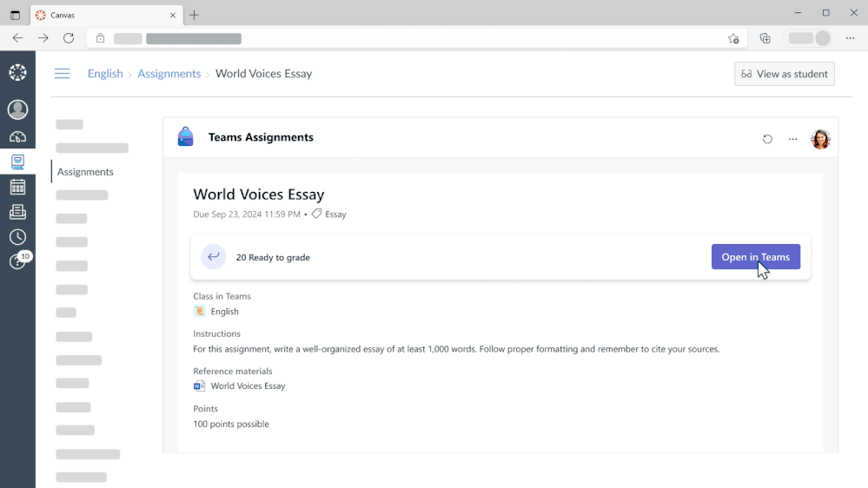Click the address bar field
The image size is (868, 488).
point(415,38)
